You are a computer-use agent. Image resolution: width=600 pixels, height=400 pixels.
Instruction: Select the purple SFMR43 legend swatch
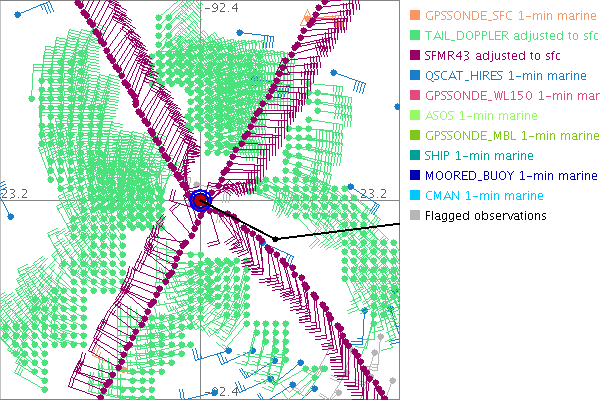pos(412,55)
